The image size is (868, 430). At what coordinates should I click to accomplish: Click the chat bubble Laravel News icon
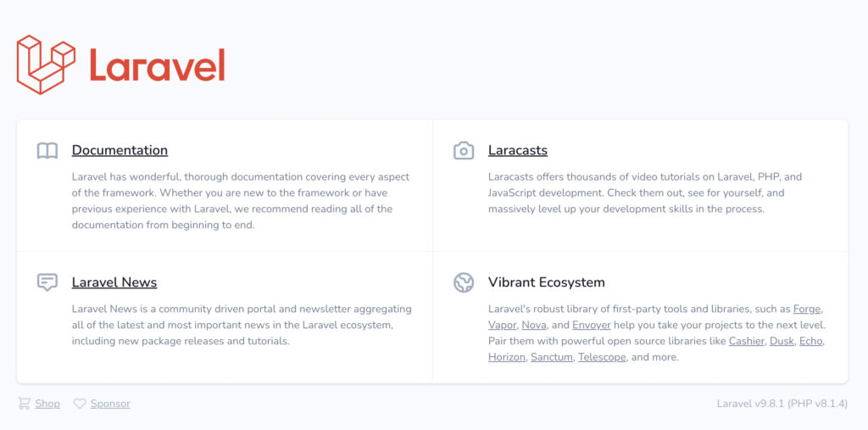pyautogui.click(x=47, y=282)
